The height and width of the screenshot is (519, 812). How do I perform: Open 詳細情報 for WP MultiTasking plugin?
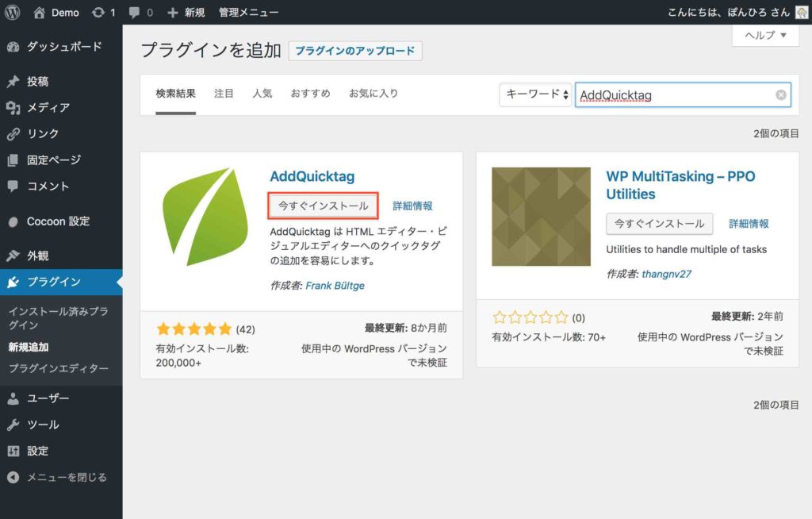747,224
